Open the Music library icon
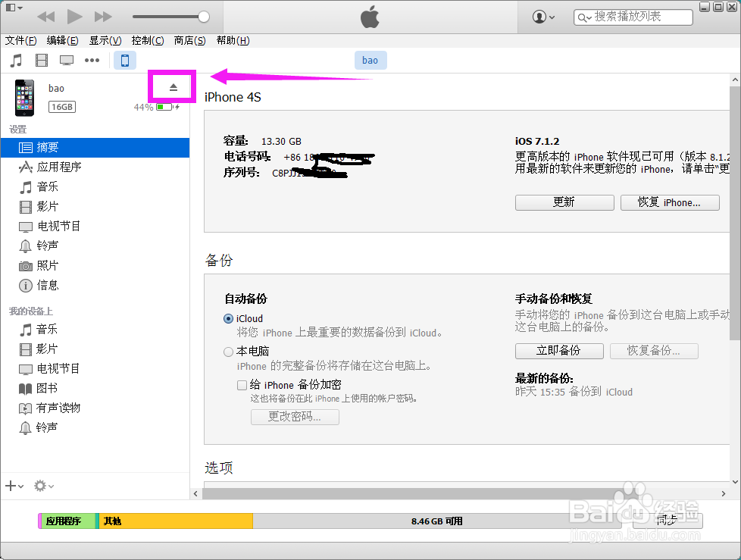Viewport: 741px width, 560px height. tap(17, 61)
